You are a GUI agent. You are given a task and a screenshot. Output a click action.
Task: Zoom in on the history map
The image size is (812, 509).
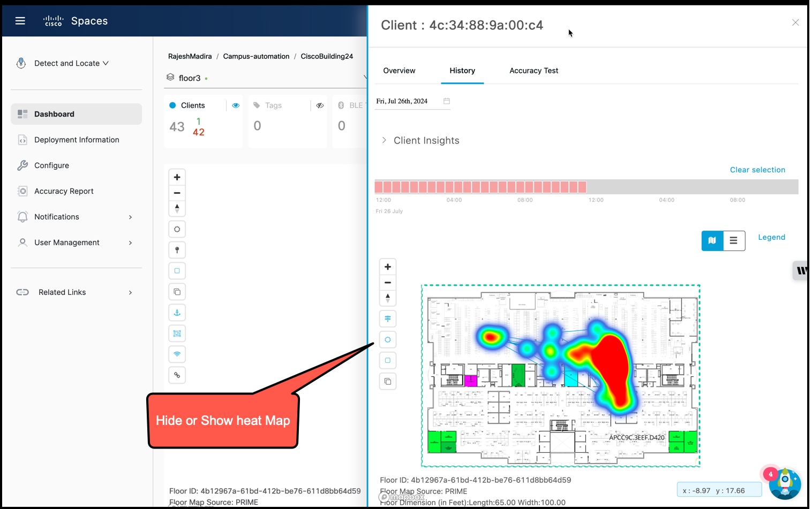[x=388, y=267]
